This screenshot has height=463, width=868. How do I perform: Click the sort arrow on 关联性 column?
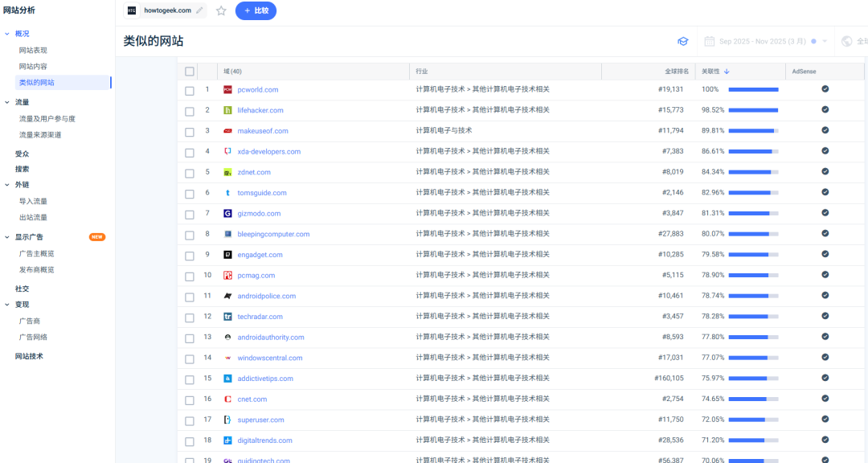727,72
